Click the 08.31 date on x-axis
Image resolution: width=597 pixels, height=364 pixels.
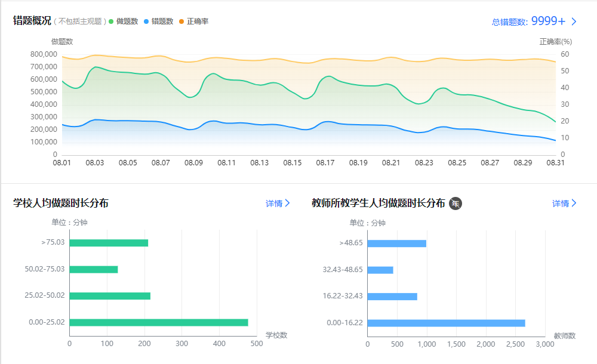(556, 162)
